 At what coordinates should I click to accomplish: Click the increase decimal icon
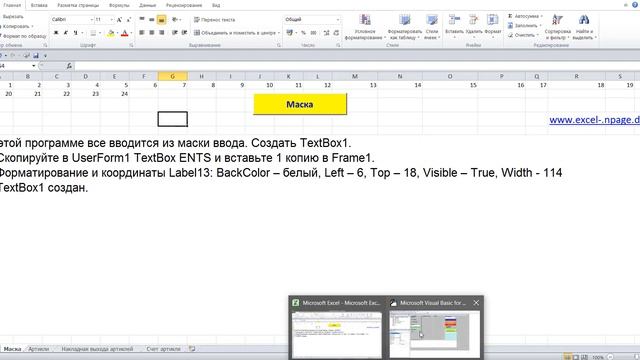(327, 33)
